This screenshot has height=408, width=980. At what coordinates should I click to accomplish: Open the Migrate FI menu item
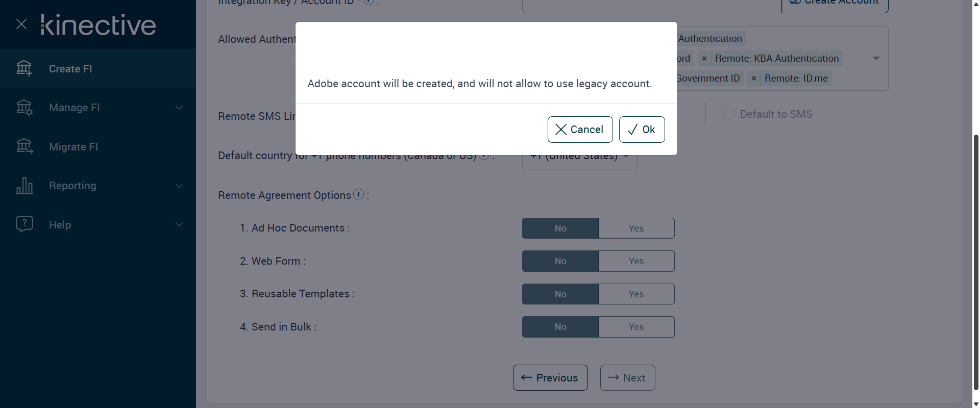[73, 147]
